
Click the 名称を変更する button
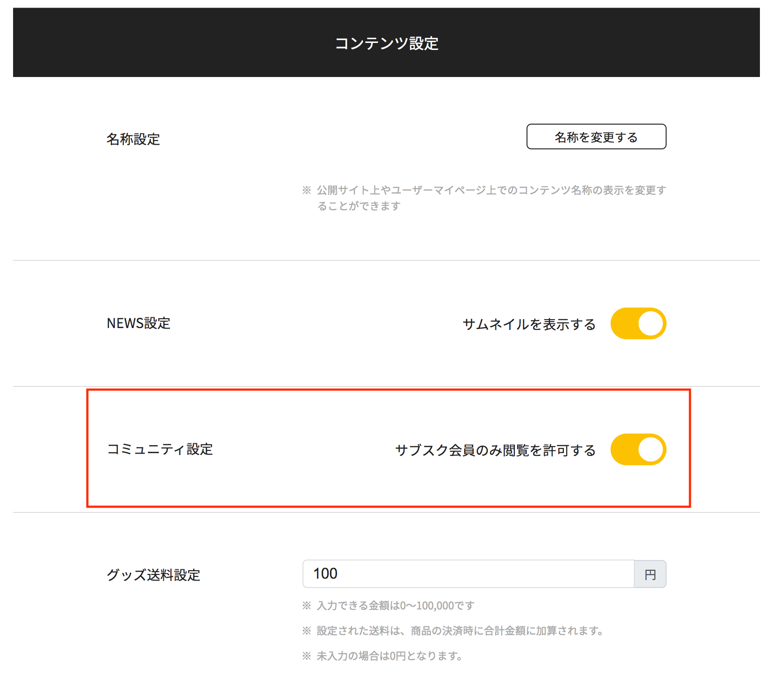click(596, 137)
